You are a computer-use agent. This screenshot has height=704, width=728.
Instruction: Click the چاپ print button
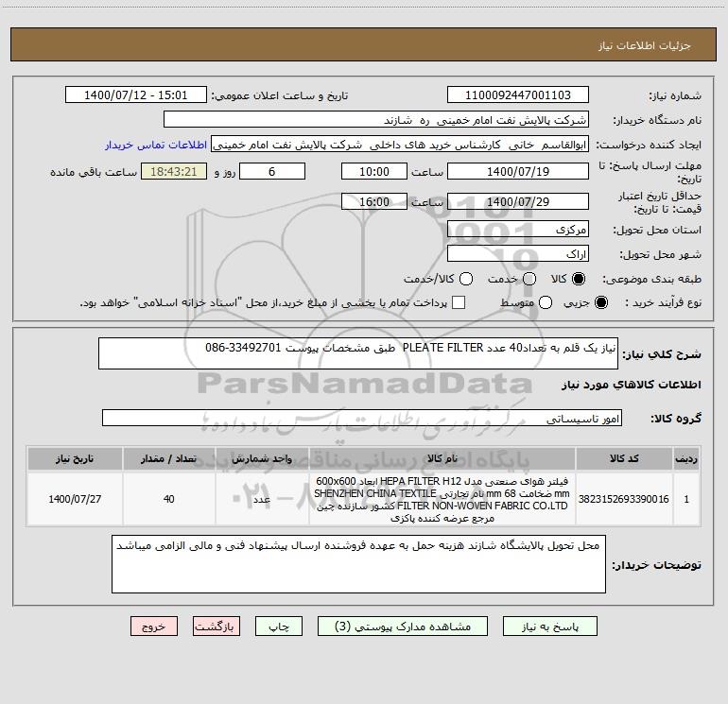point(279,626)
